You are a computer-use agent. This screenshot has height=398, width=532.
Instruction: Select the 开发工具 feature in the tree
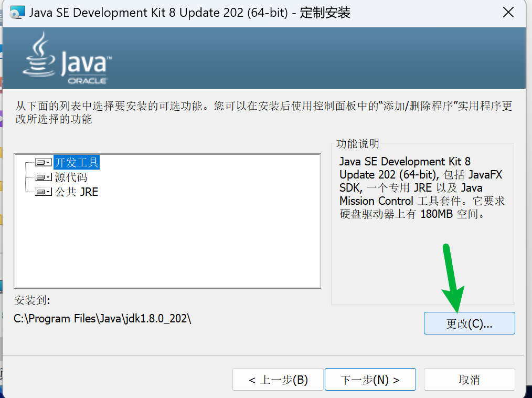point(77,163)
